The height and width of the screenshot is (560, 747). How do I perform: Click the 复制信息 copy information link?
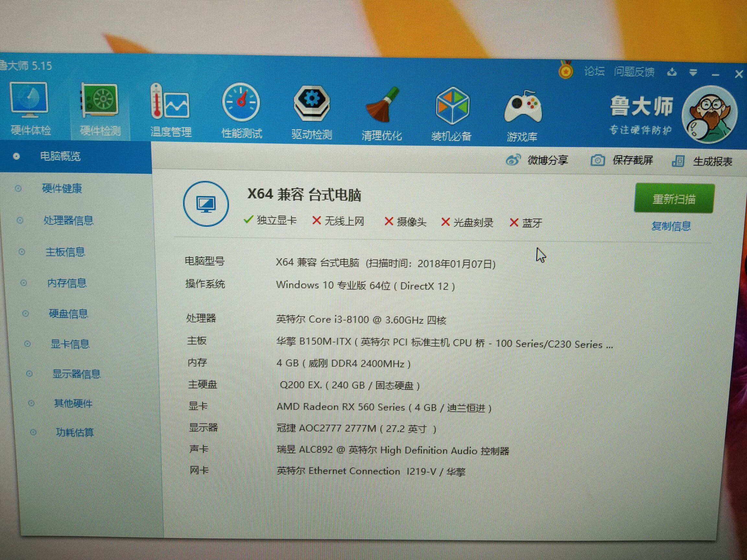pyautogui.click(x=670, y=226)
